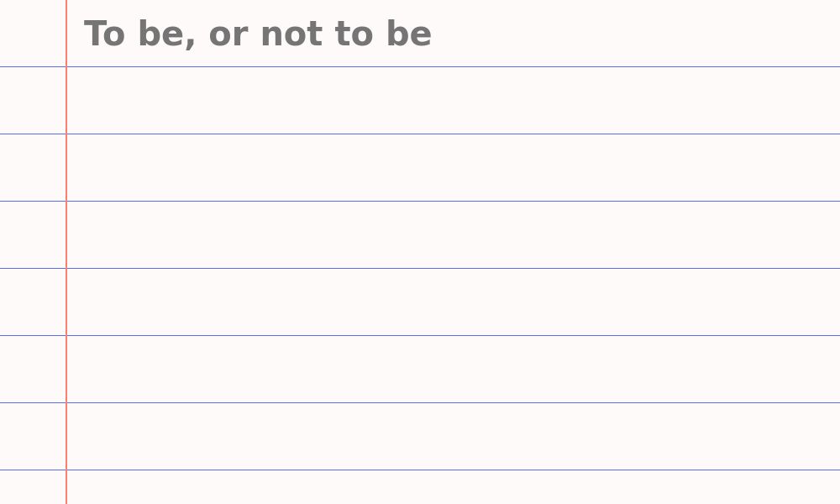The image size is (840, 504).
Task: Click empty space right of the heading text
Action: [x=630, y=34]
